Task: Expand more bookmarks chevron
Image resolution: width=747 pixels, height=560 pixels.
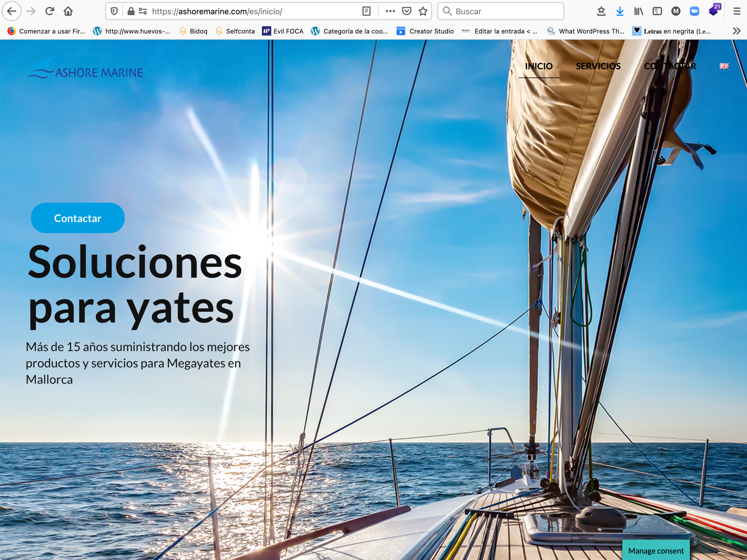Action: click(737, 31)
